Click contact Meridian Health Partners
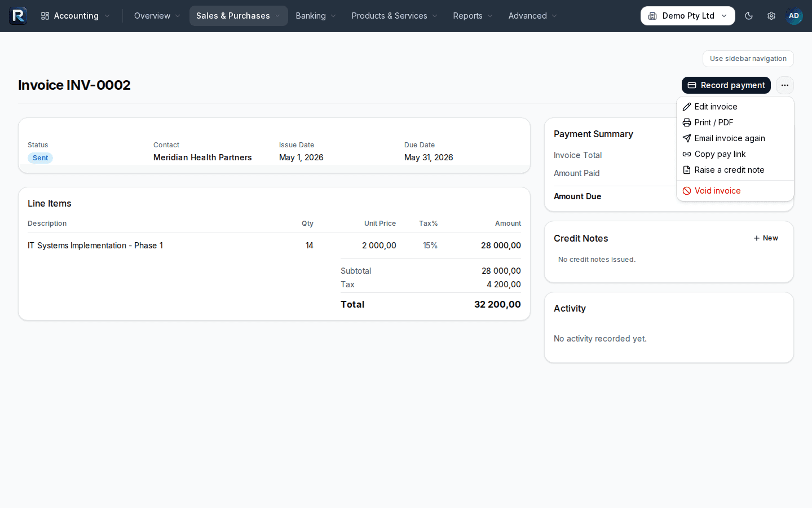The image size is (812, 508). click(x=202, y=157)
